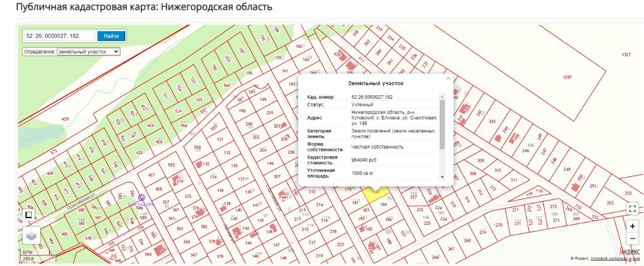Select parcel 135 on the map
Viewport: 644px width, 266px height.
[234, 165]
